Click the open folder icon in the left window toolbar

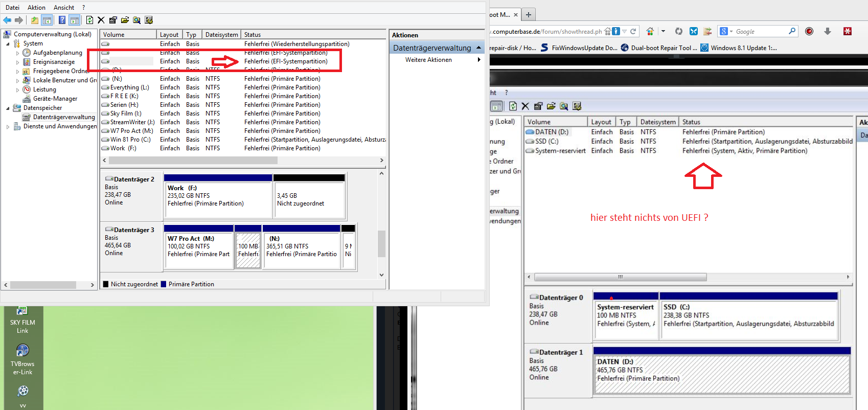point(125,20)
